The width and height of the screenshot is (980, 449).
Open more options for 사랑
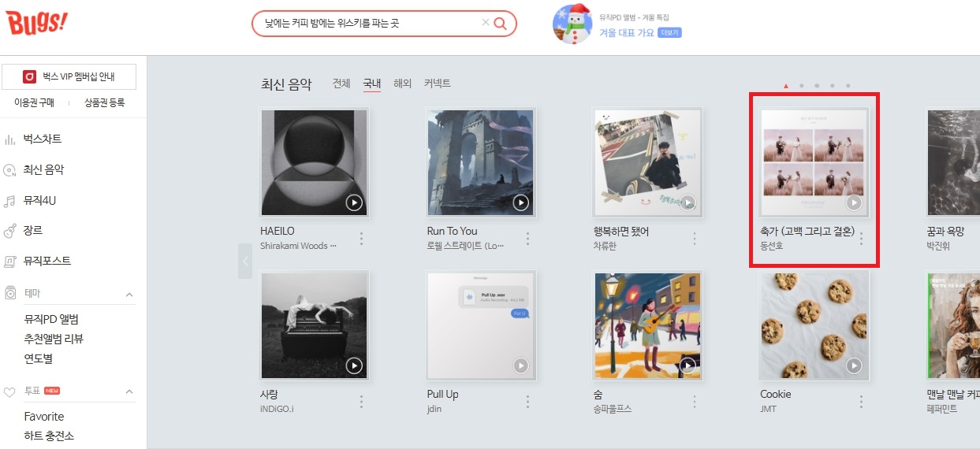coord(361,402)
